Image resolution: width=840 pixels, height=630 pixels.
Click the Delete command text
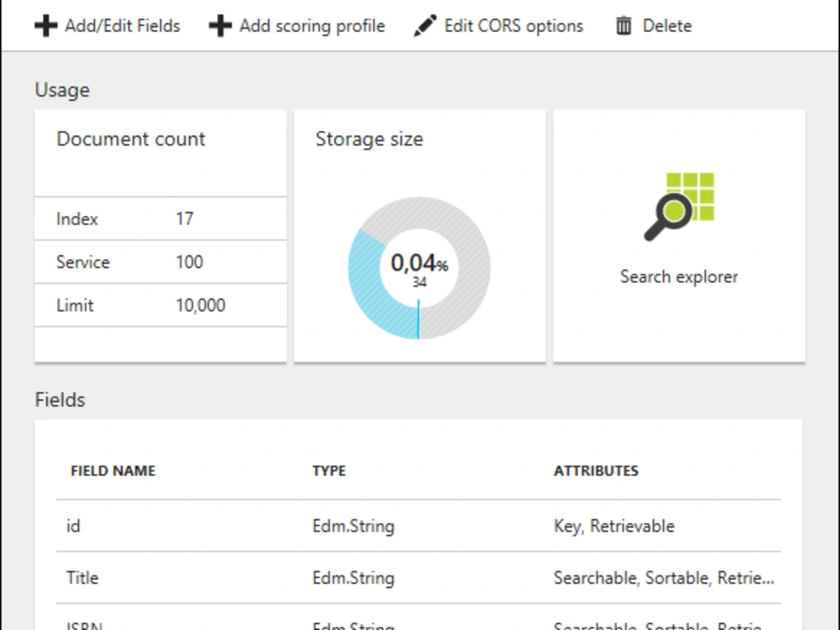pyautogui.click(x=667, y=26)
